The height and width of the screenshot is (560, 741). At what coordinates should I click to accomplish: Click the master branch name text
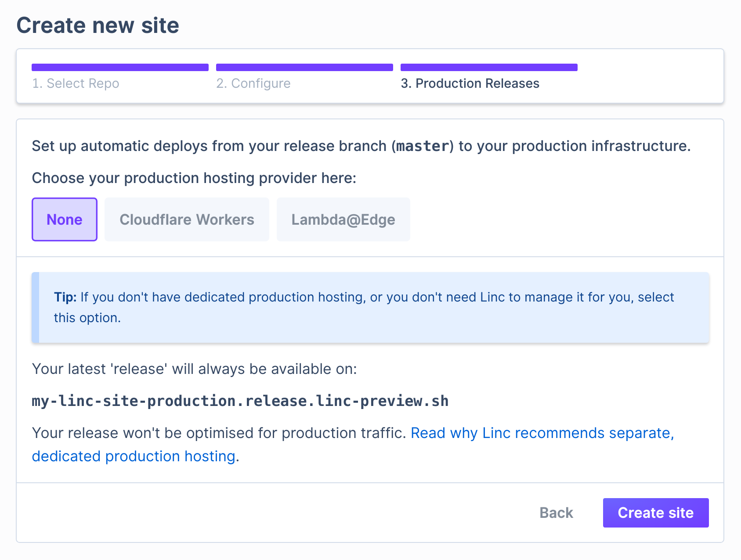(x=423, y=146)
